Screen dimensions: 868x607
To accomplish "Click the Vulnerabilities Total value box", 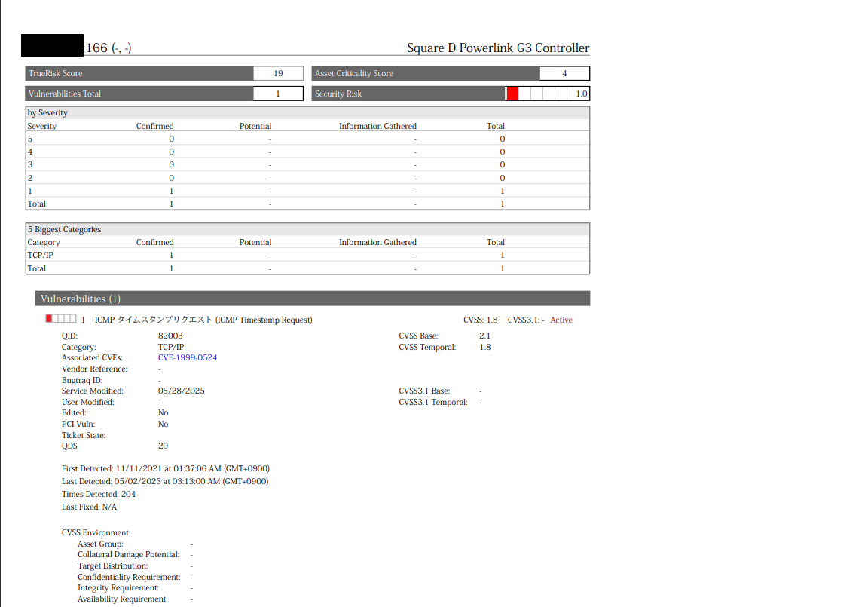I will click(x=278, y=94).
